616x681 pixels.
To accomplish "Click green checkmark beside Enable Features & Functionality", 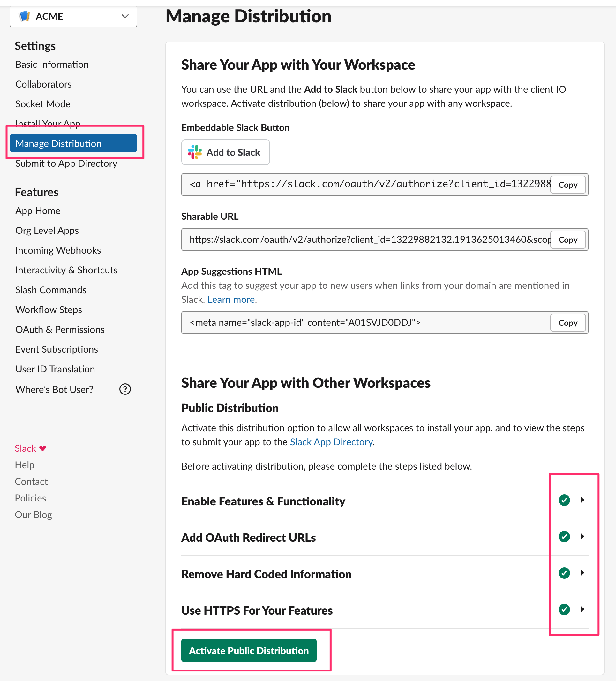I will [564, 500].
